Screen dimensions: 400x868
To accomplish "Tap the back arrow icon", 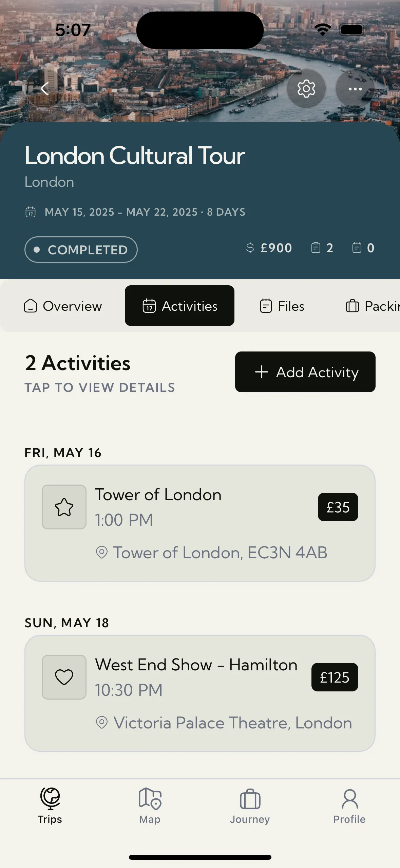I will point(45,89).
